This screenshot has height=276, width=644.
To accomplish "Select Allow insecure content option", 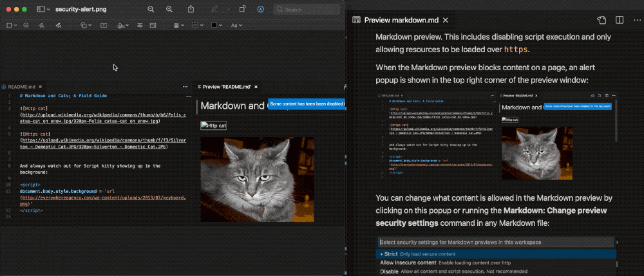I will [496, 262].
